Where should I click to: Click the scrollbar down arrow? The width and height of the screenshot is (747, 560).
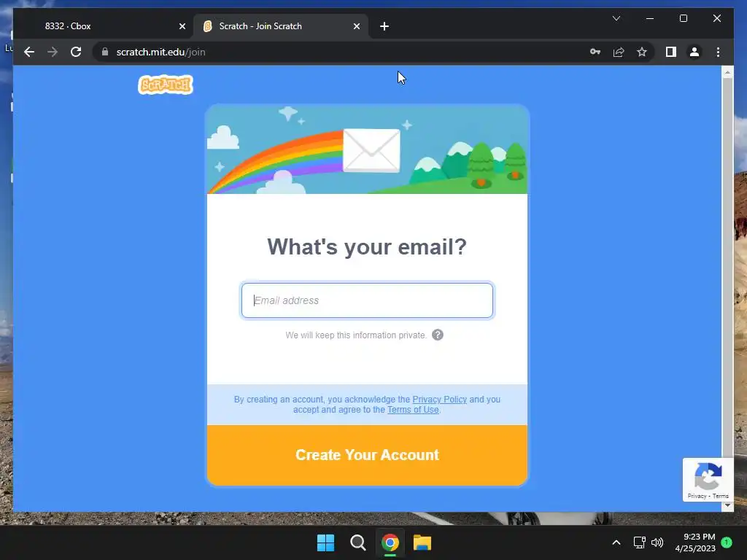[727, 506]
